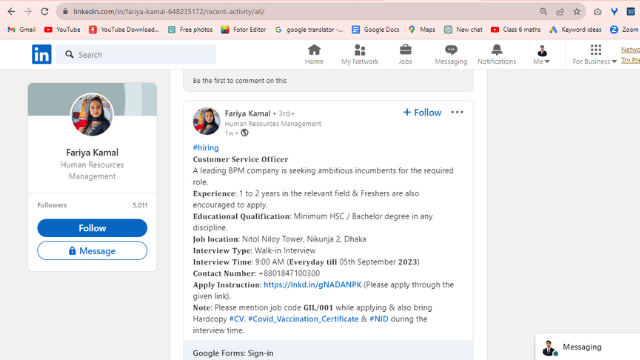Open the Google Docs bookmark
The image size is (640, 360).
376,29
